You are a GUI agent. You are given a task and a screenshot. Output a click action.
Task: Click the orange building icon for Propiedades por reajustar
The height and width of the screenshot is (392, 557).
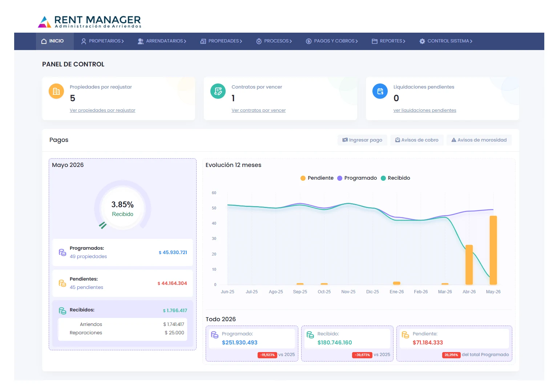(x=56, y=91)
